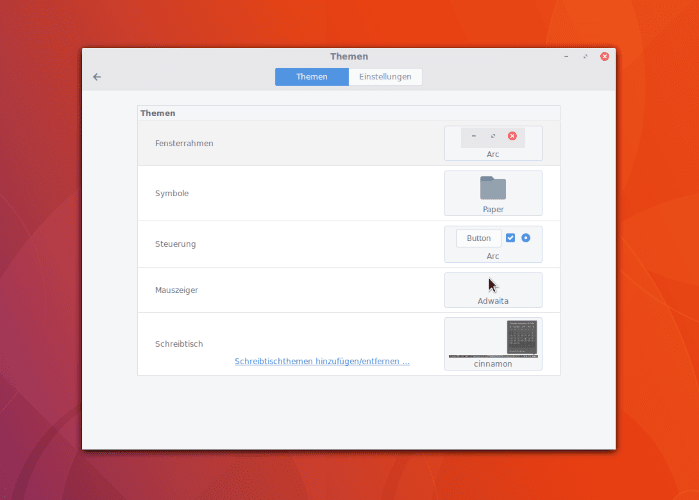Click the Themen section heading
This screenshot has width=699, height=500.
(158, 113)
